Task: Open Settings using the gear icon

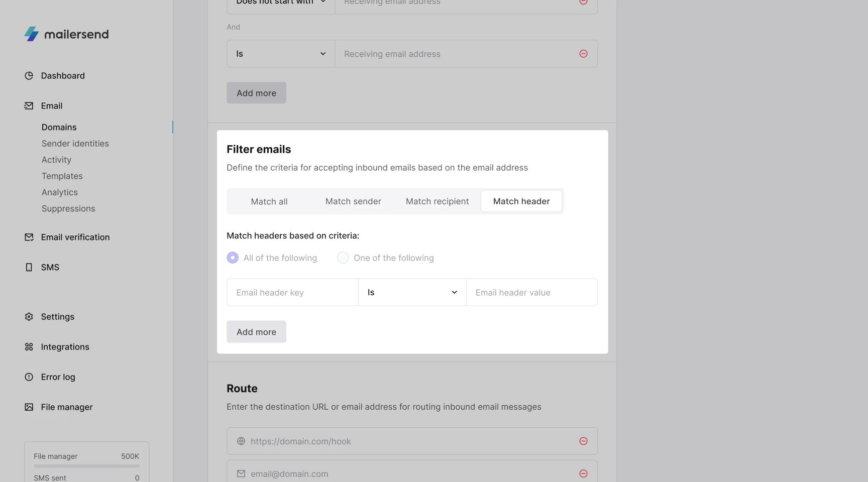Action: [x=29, y=317]
